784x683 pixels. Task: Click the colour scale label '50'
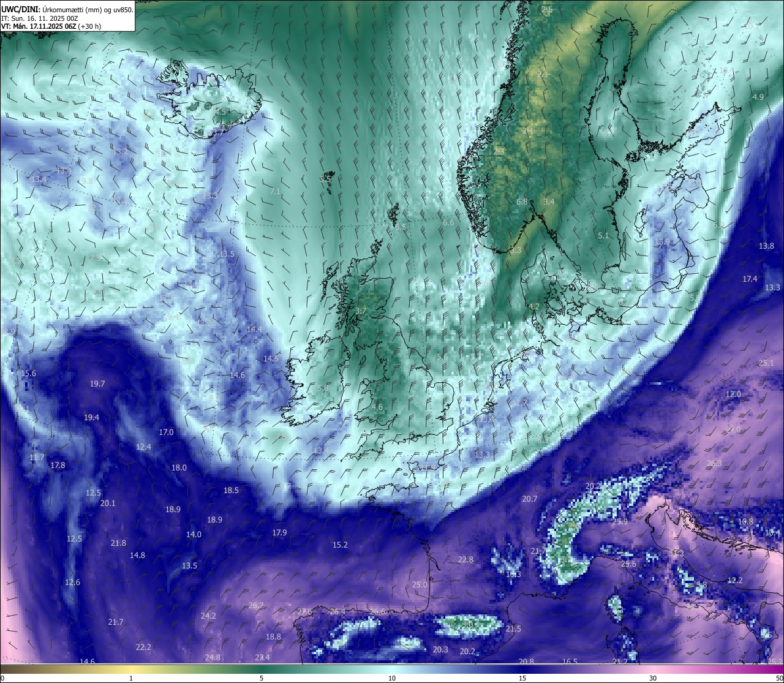pos(780,678)
